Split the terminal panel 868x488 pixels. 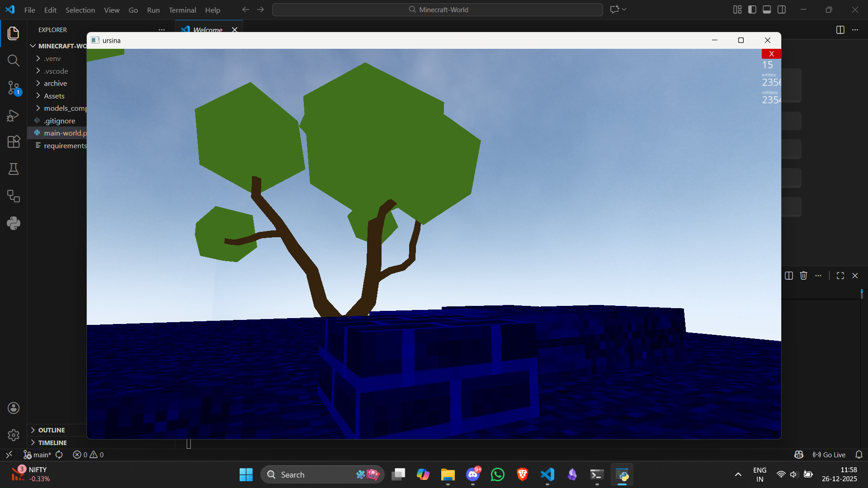789,276
